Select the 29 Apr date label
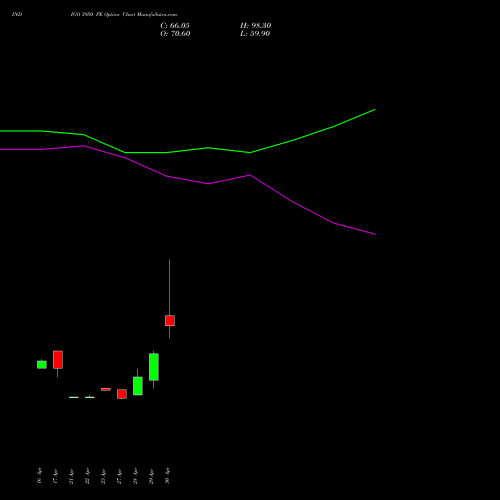This screenshot has width=500, height=500. point(152,476)
